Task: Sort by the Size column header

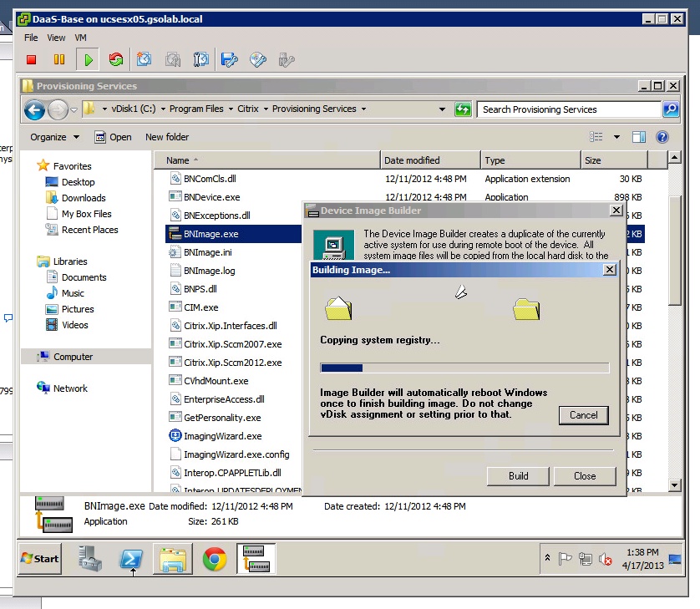Action: point(614,160)
